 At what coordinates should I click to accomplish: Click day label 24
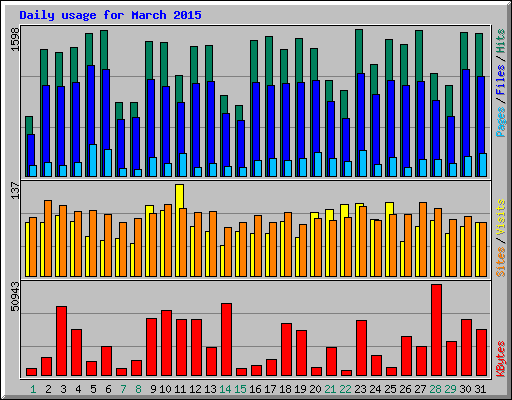(x=375, y=389)
